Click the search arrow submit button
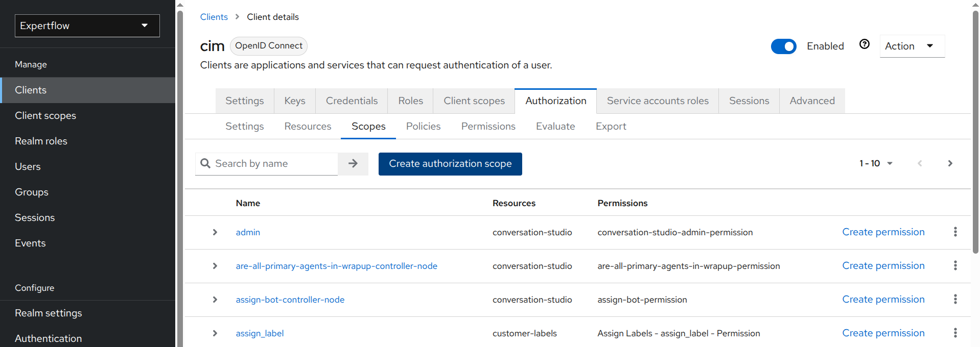This screenshot has height=347, width=980. pos(353,164)
